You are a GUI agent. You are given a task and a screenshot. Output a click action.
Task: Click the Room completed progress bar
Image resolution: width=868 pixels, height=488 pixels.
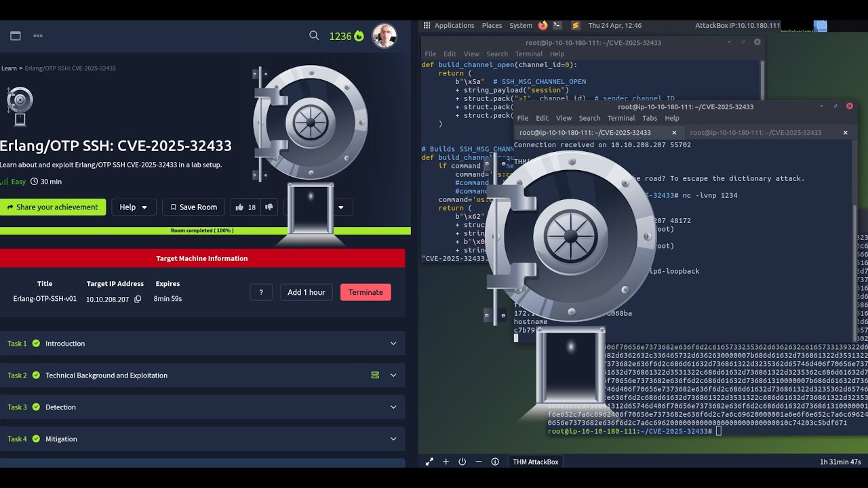[x=205, y=230]
